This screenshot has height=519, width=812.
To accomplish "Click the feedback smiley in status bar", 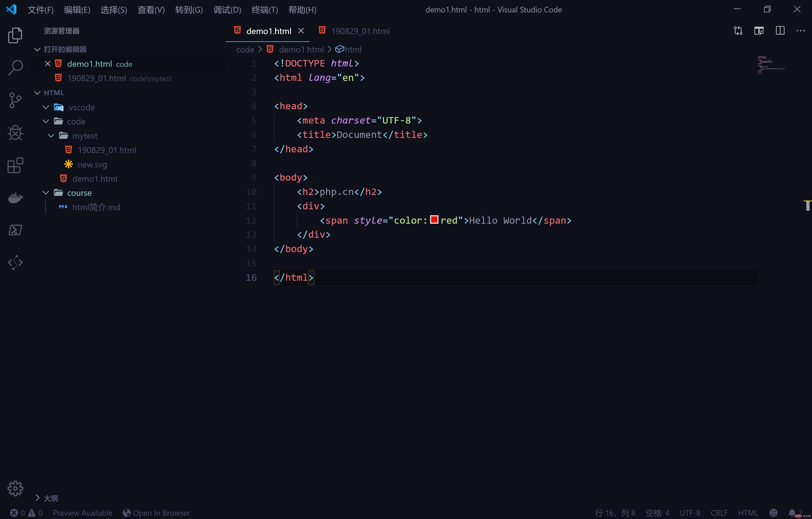I will pyautogui.click(x=774, y=513).
